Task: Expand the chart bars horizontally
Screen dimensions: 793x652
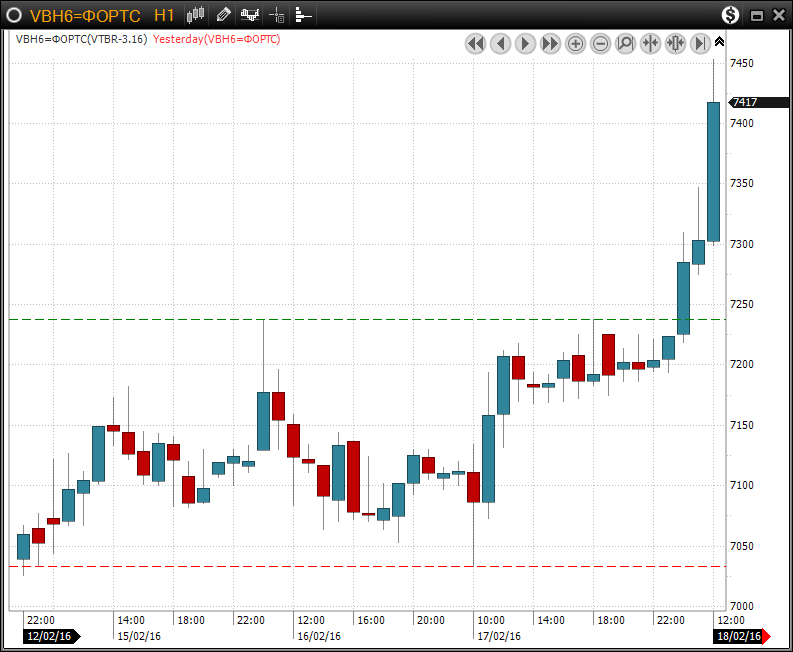Action: 675,43
